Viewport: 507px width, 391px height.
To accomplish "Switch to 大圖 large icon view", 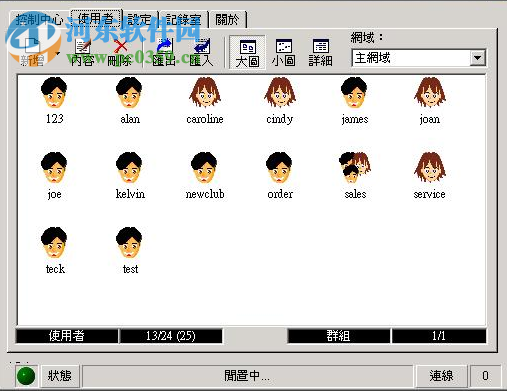I will pyautogui.click(x=247, y=53).
